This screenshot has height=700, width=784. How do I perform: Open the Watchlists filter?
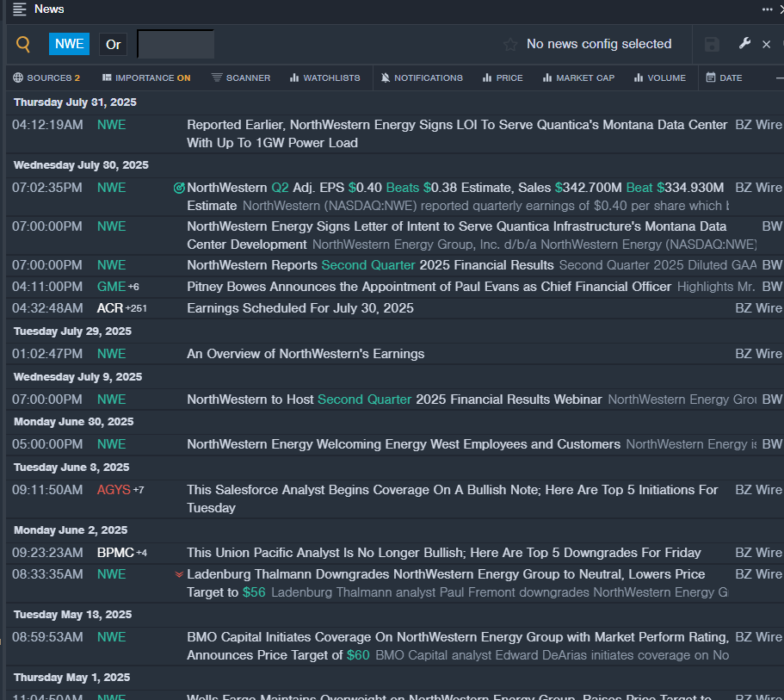[x=325, y=77]
